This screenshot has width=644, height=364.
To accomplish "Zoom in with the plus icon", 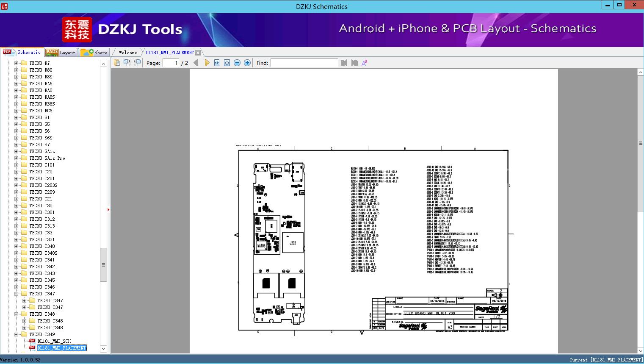I will pyautogui.click(x=247, y=63).
